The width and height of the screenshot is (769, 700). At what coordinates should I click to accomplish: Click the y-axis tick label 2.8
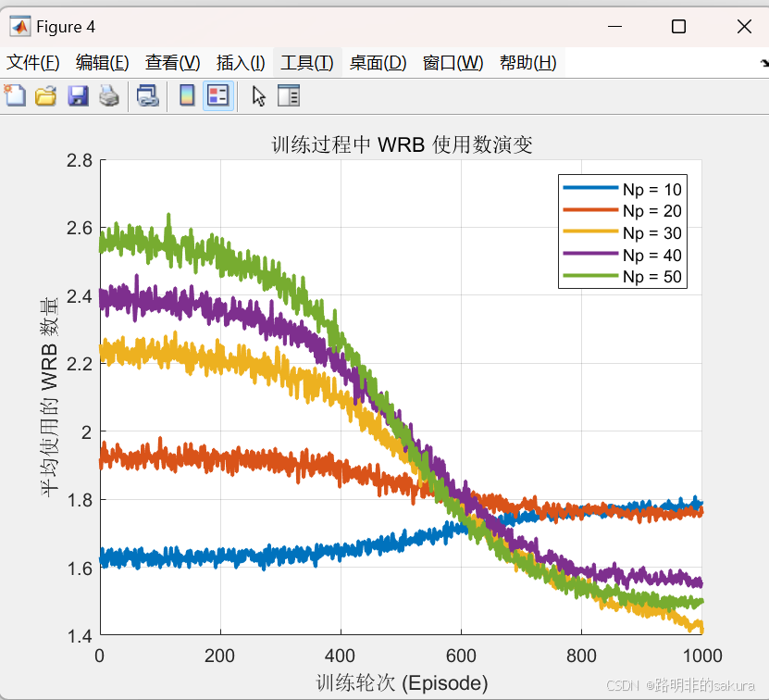[80, 160]
